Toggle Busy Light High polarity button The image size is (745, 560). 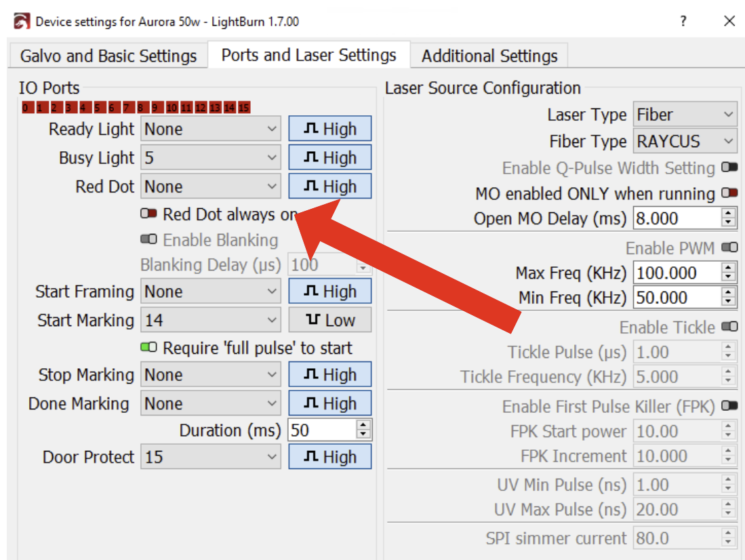click(x=329, y=157)
